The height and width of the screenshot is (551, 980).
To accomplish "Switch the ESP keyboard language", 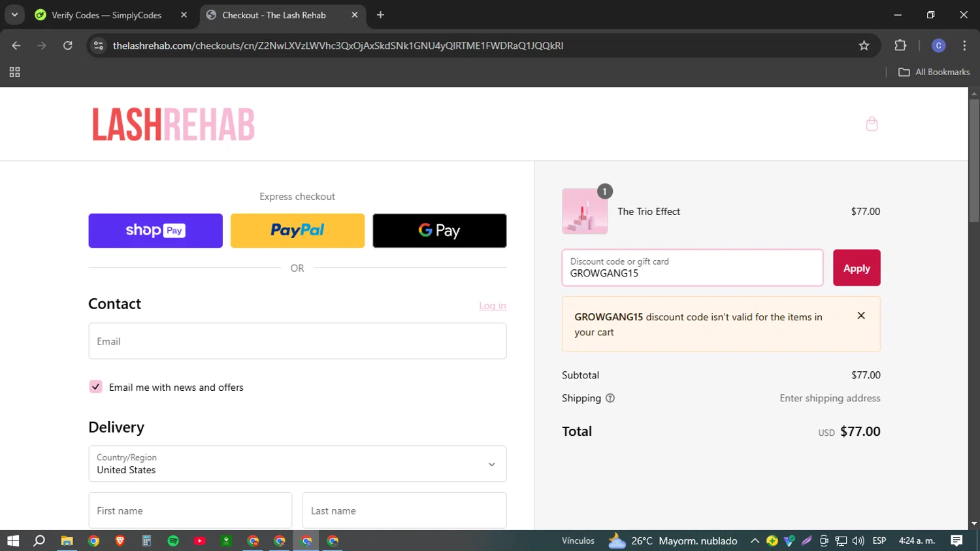I will [x=879, y=541].
